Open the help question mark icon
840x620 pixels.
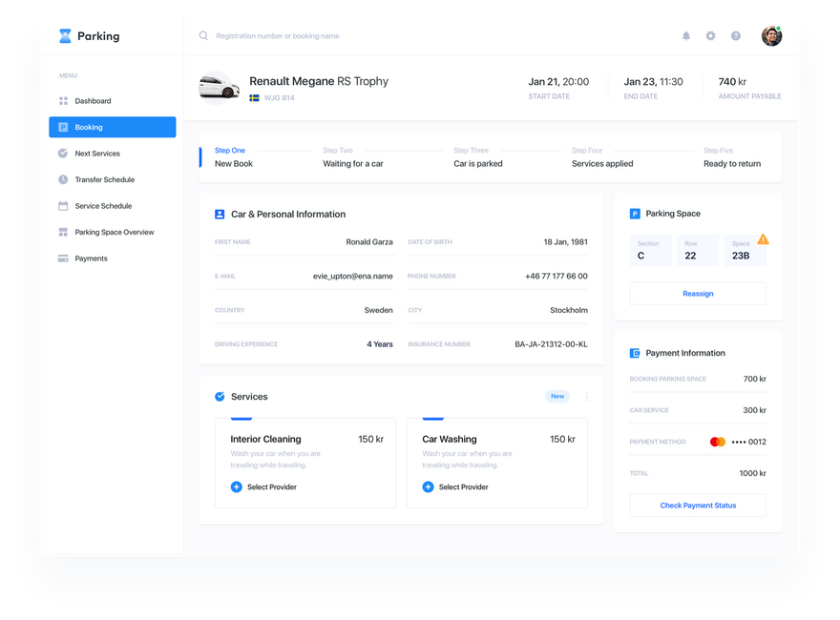[736, 36]
